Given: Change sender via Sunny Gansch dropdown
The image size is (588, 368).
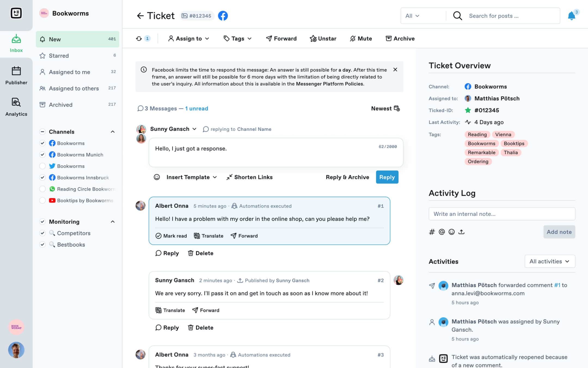Looking at the screenshot, I should (173, 129).
